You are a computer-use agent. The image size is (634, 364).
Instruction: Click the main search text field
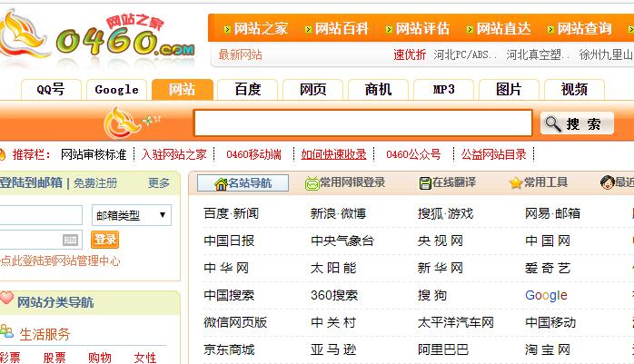(362, 123)
